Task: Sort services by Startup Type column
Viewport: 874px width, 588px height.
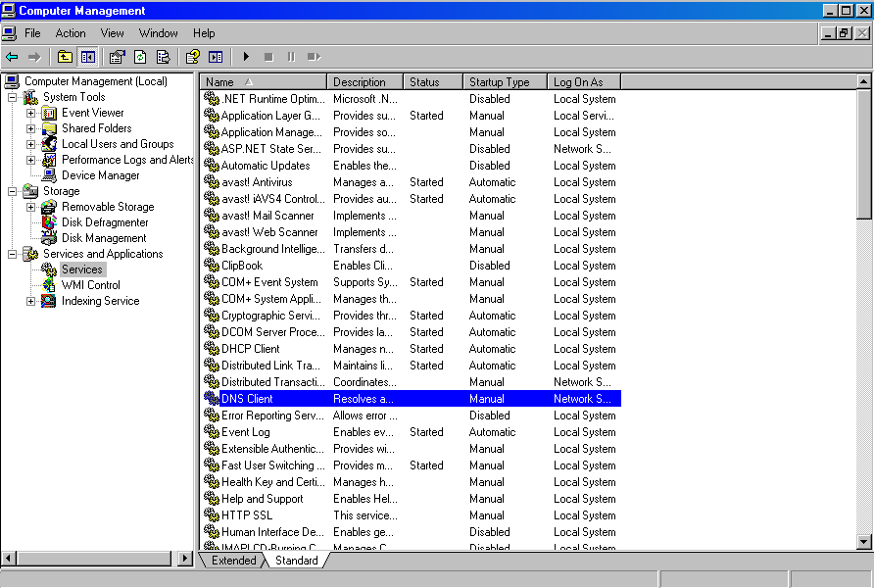Action: (504, 82)
